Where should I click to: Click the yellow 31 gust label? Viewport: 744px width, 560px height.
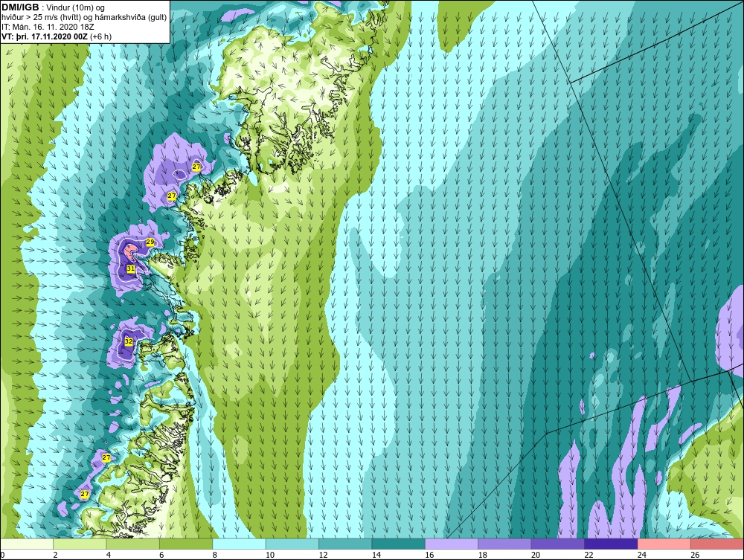pos(130,268)
